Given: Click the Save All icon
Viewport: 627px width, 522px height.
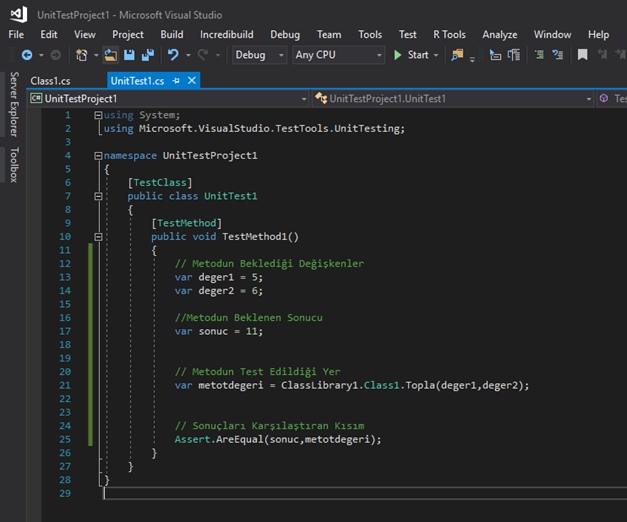Looking at the screenshot, I should (x=147, y=55).
